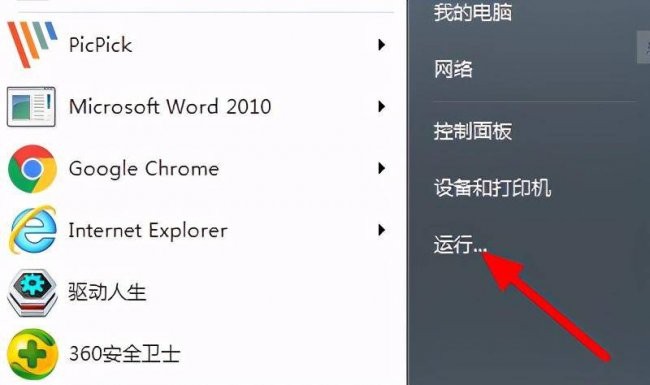Click the PicPick program label
Screen dimensions: 650x385
[x=100, y=44]
